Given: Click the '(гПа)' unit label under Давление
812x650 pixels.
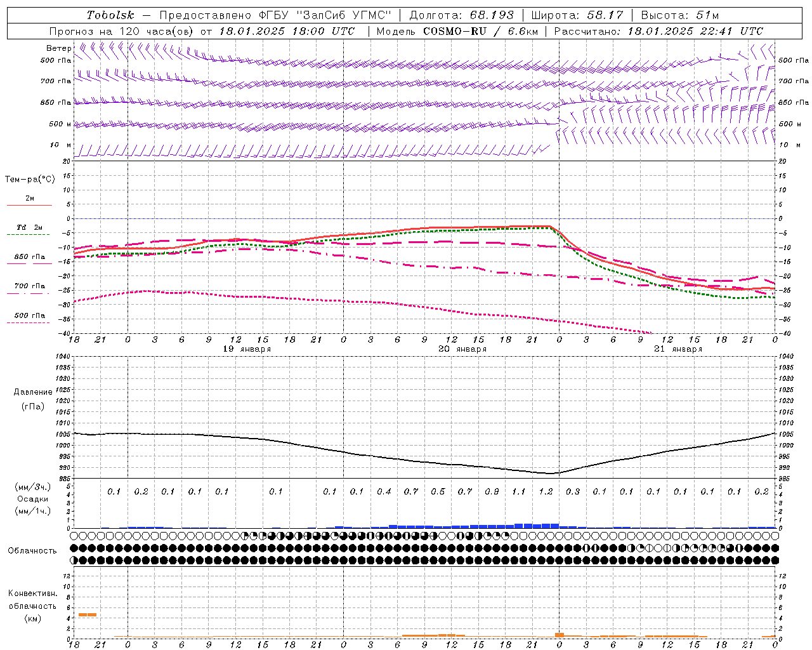Looking at the screenshot, I should [33, 406].
